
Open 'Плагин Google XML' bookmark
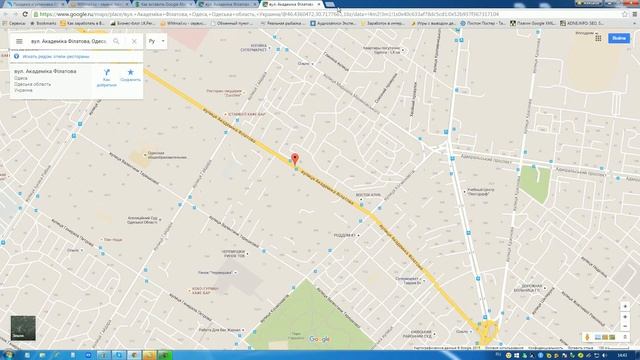(533, 23)
